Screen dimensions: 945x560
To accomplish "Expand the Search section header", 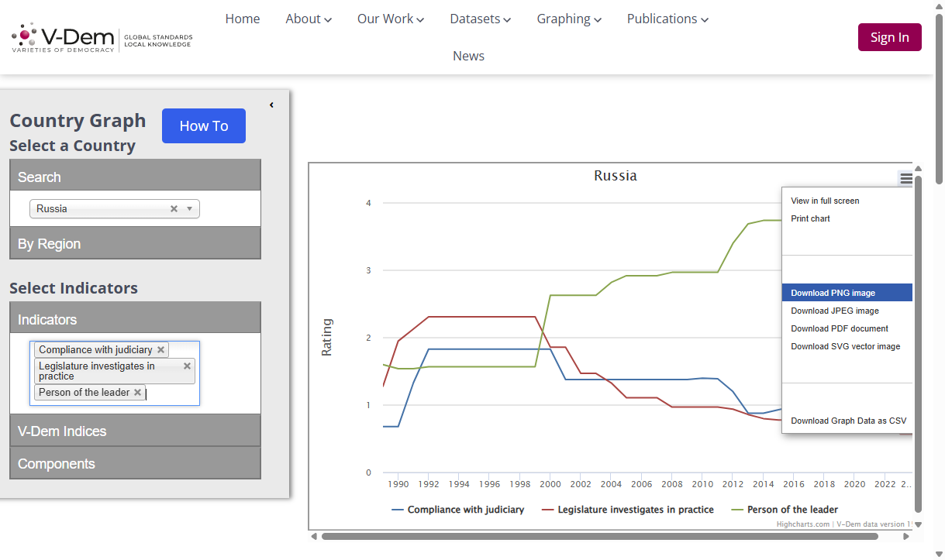I will (135, 177).
